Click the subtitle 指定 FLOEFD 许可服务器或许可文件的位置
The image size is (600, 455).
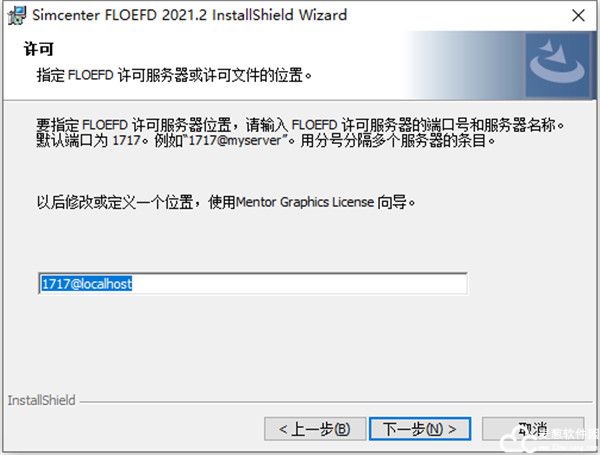174,75
